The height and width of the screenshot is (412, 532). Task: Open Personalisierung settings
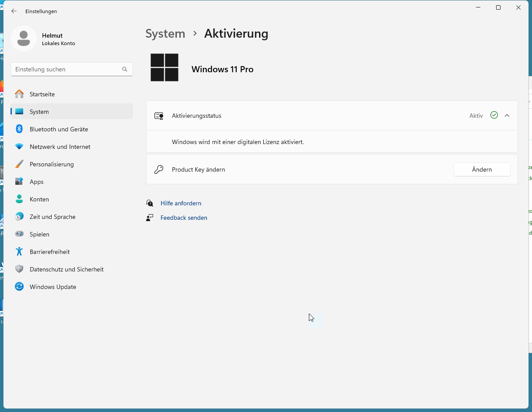point(72,164)
